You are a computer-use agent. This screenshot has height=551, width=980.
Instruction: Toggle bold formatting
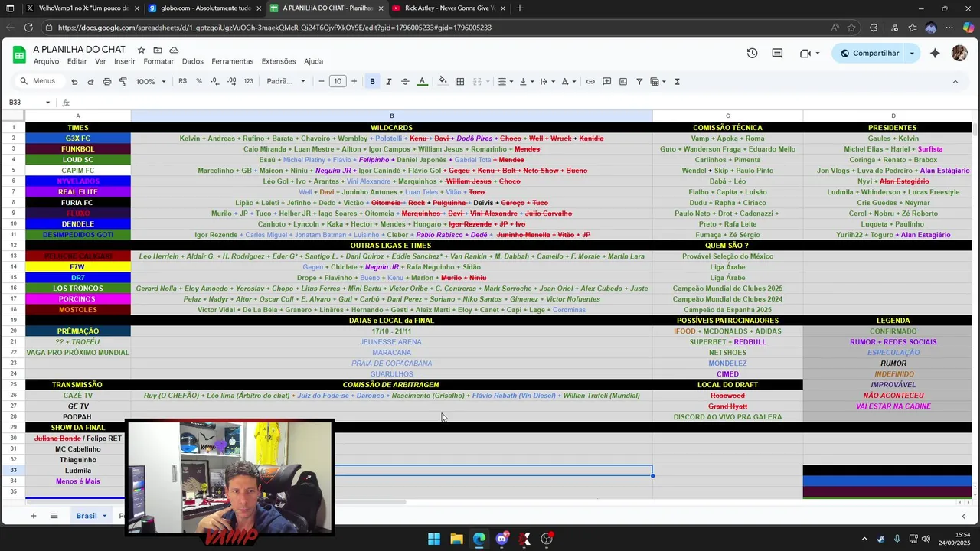click(x=372, y=81)
